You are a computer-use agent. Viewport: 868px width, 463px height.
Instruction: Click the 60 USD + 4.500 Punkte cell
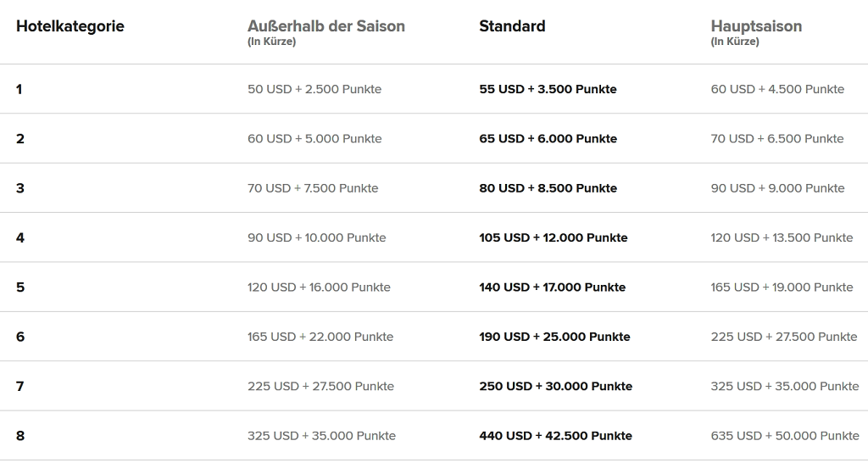pos(777,89)
